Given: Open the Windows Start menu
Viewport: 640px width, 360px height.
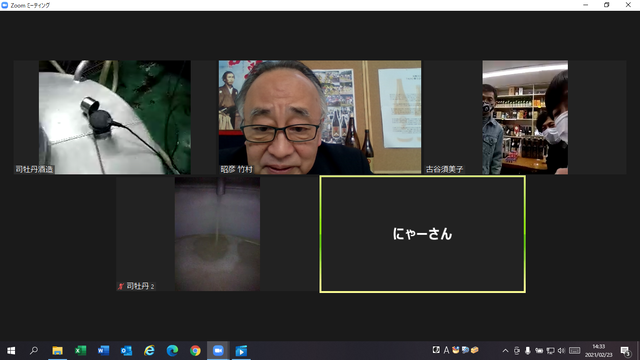Looking at the screenshot, I should tap(11, 351).
